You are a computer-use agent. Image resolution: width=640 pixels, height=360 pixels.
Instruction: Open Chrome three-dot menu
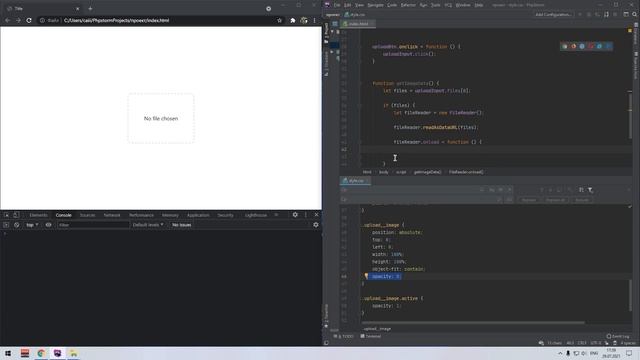click(x=314, y=20)
